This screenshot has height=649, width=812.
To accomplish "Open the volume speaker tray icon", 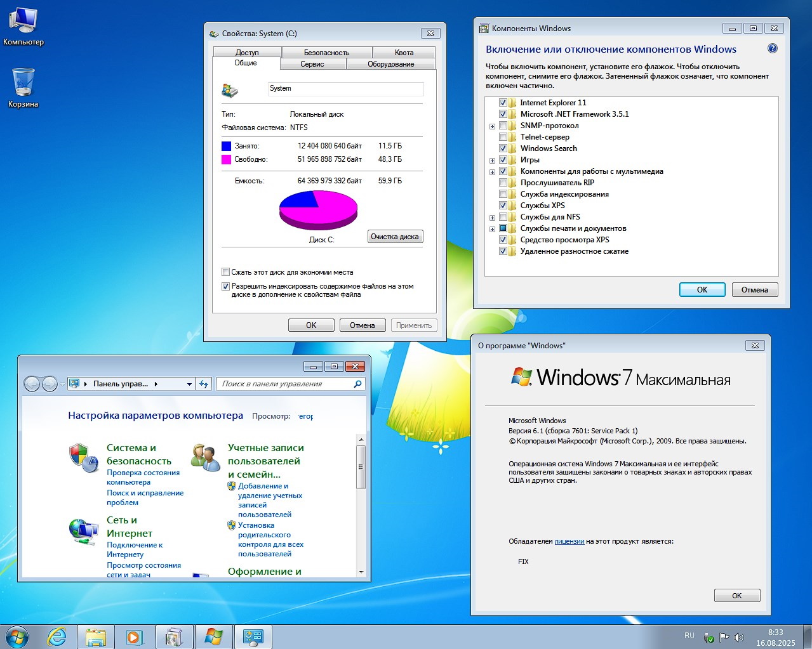I will [739, 637].
